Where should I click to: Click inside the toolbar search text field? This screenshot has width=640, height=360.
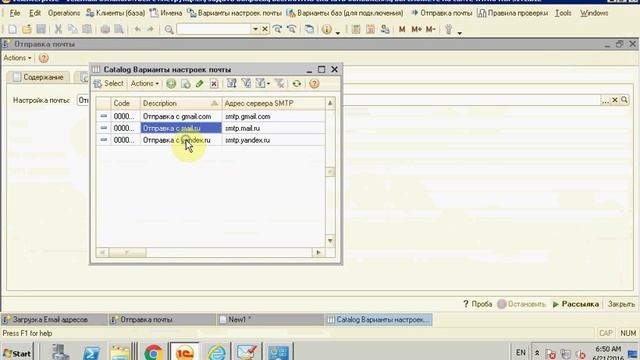click(x=214, y=29)
